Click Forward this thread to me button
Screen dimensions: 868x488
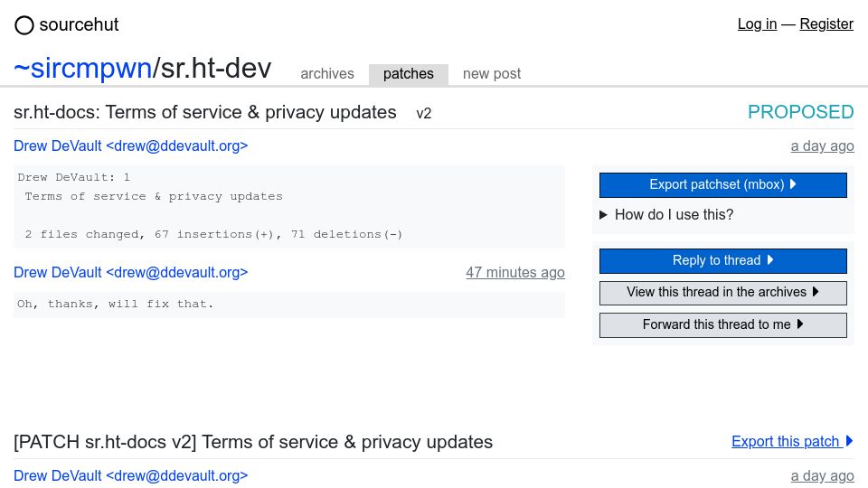[x=723, y=324]
